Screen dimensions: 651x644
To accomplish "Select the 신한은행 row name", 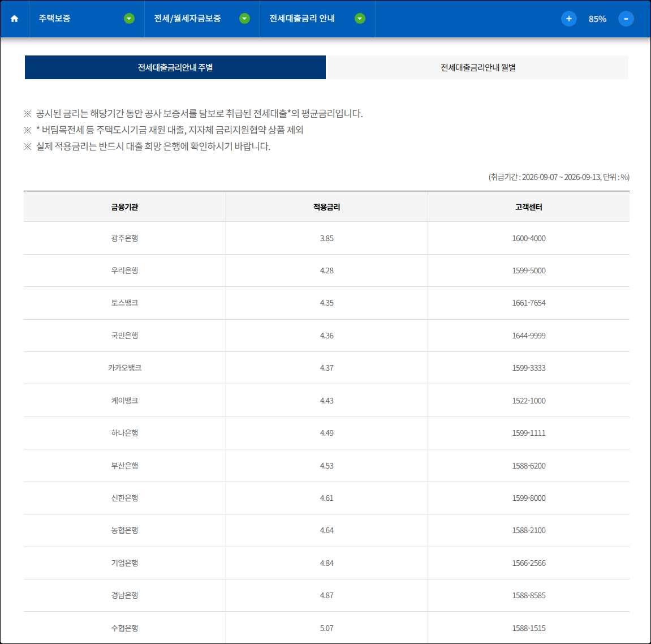I will point(124,498).
